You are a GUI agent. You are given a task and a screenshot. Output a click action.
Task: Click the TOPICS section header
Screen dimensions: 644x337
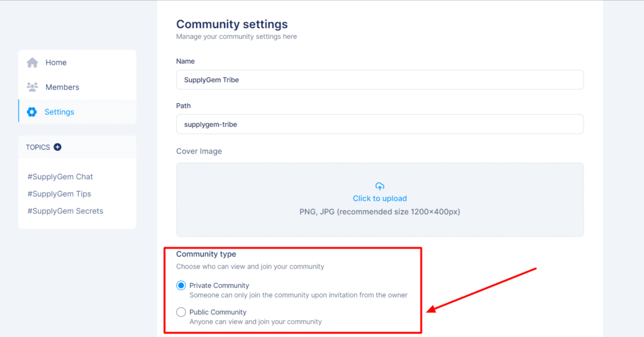pyautogui.click(x=38, y=147)
